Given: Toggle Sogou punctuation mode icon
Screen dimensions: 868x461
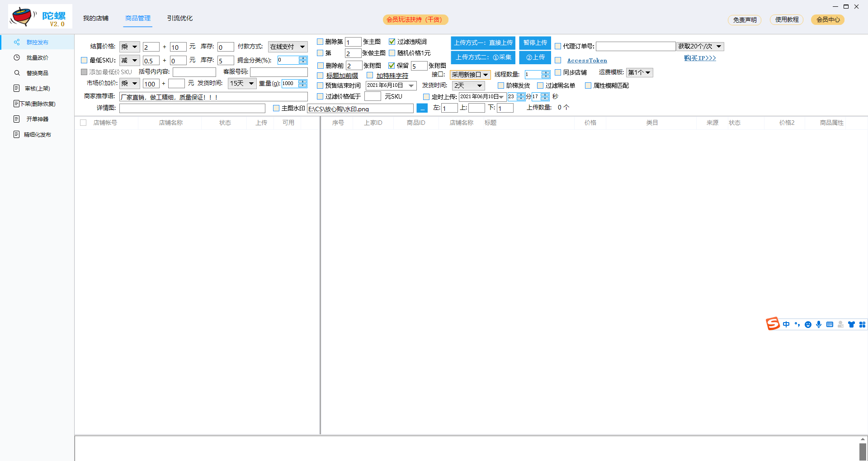Looking at the screenshot, I should pos(797,324).
